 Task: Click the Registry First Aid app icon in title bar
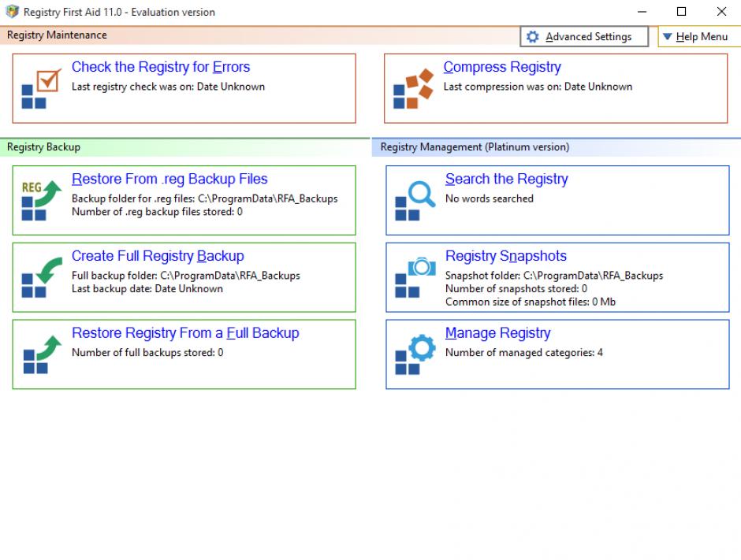(13, 11)
